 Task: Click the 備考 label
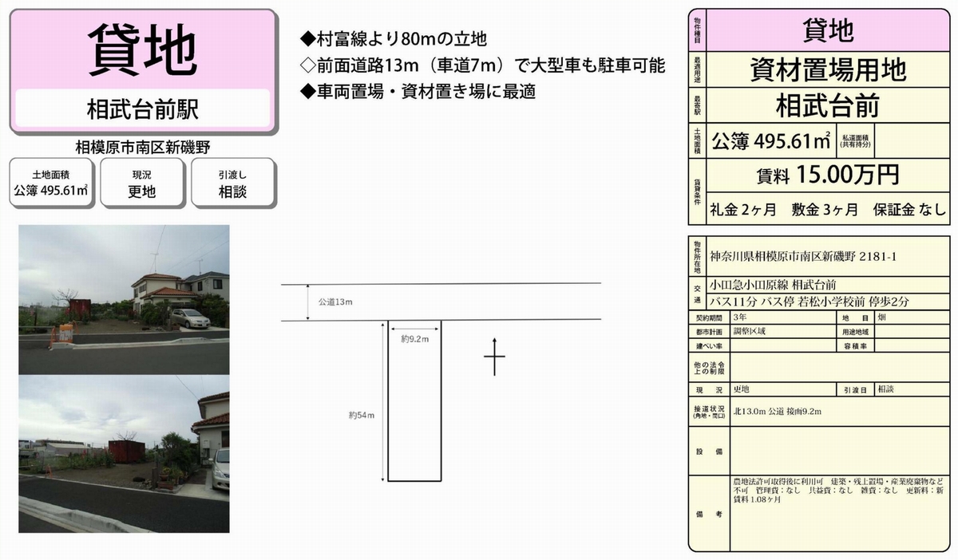(x=708, y=515)
